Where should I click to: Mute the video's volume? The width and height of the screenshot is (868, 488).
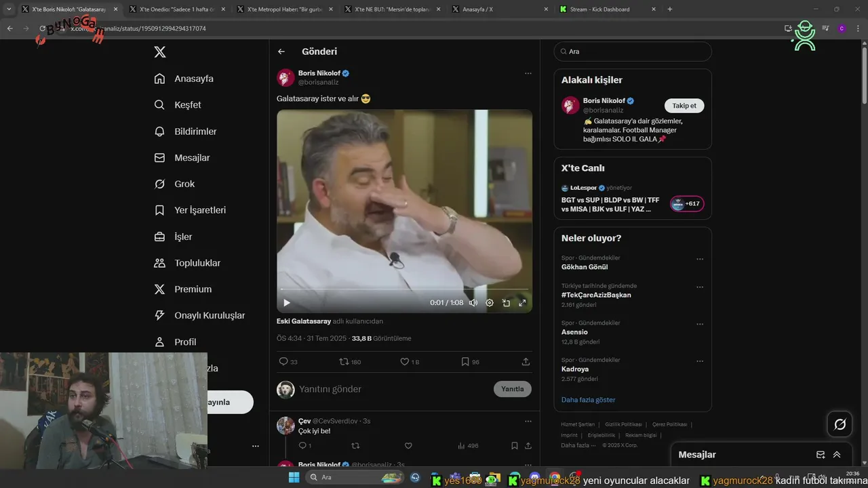[x=473, y=303]
